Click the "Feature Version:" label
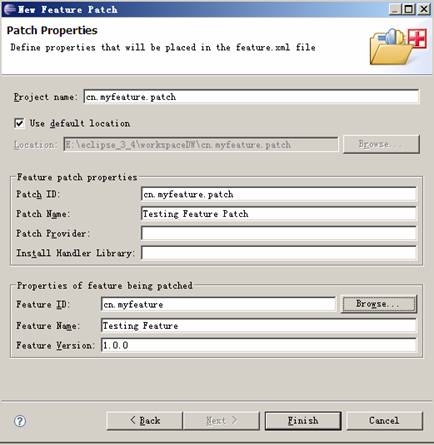434x445 pixels. click(56, 345)
